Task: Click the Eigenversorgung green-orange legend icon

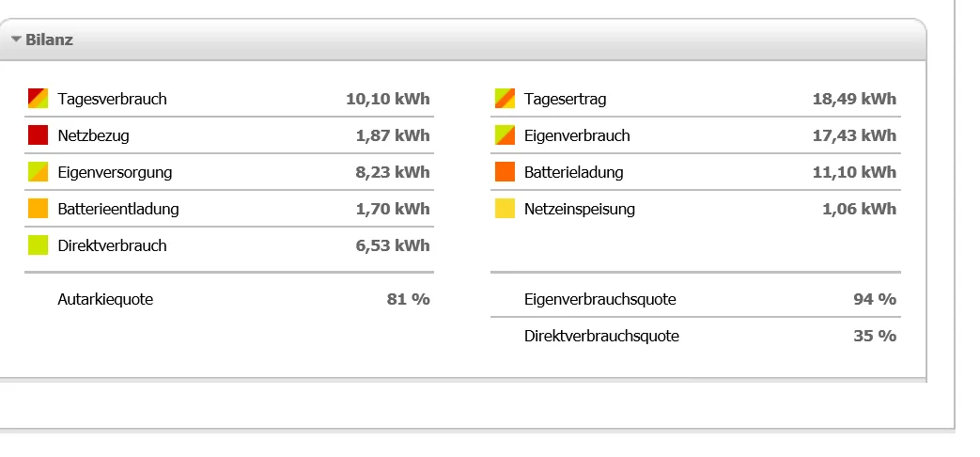Action: [x=39, y=172]
